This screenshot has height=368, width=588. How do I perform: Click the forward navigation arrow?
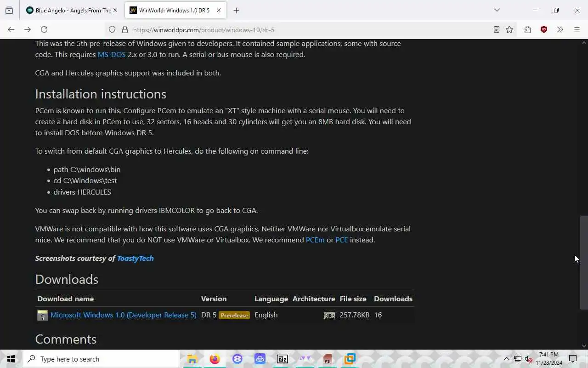[28, 29]
